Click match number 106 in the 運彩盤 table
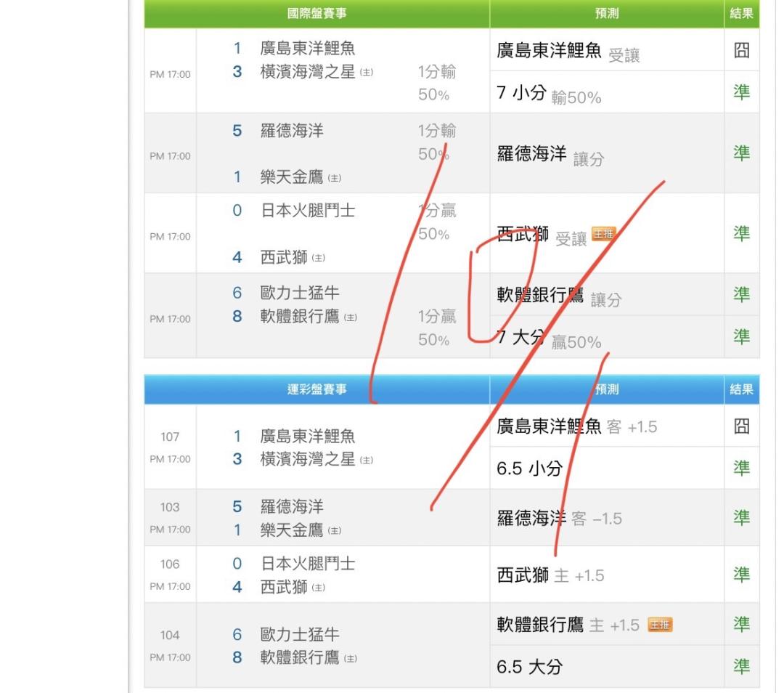 coord(169,564)
